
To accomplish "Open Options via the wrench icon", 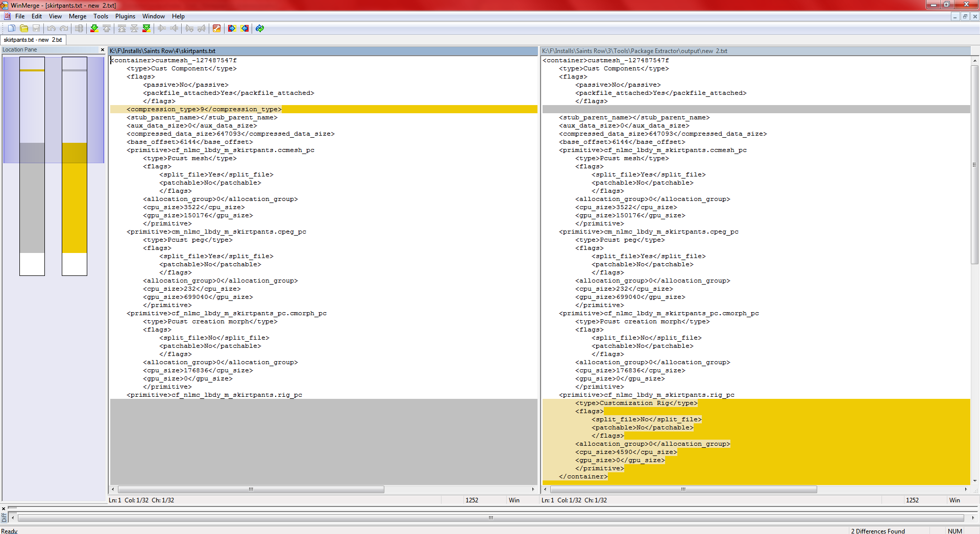I will click(x=217, y=29).
